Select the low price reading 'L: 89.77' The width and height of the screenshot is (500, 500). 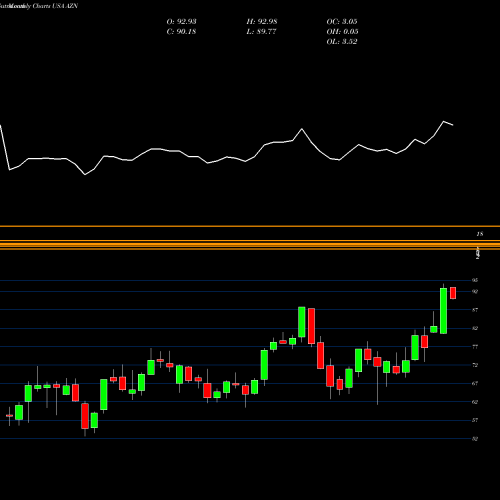pos(262,32)
